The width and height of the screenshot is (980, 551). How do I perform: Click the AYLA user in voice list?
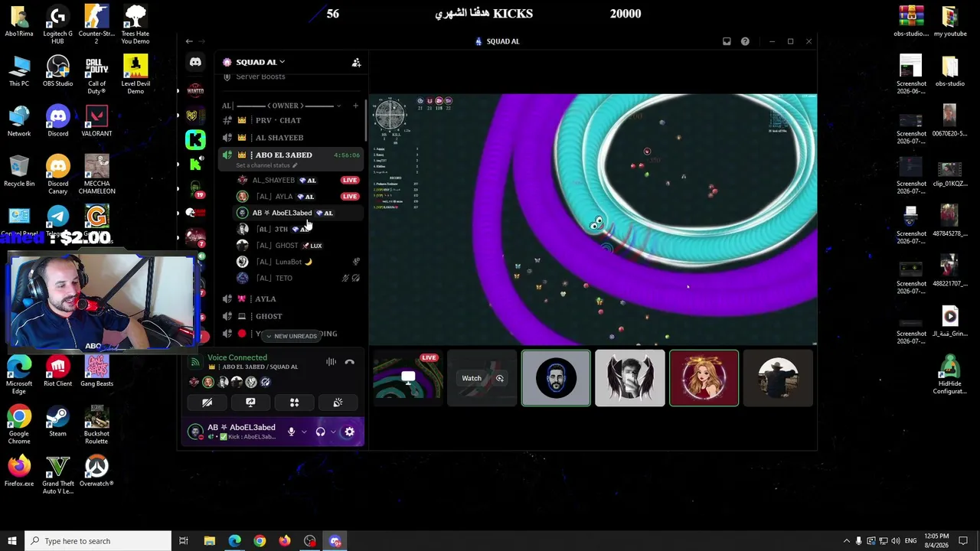[x=298, y=197]
